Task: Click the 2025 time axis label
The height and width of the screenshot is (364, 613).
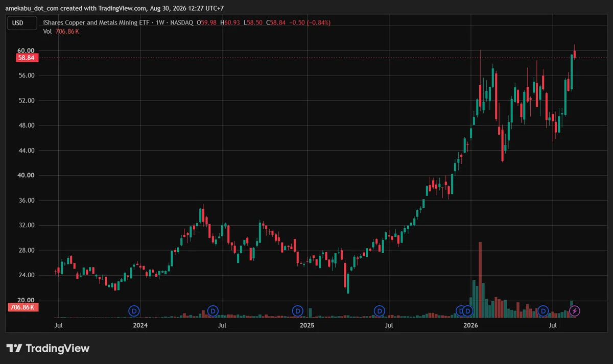Action: (306, 325)
